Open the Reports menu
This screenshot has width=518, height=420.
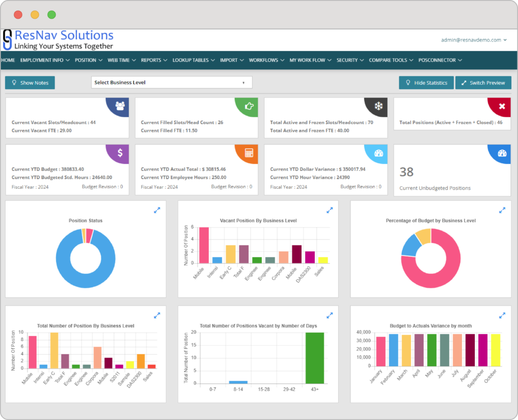[154, 60]
